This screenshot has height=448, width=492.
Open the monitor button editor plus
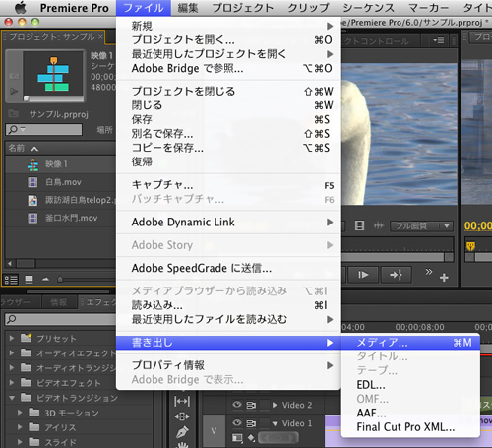[x=444, y=278]
